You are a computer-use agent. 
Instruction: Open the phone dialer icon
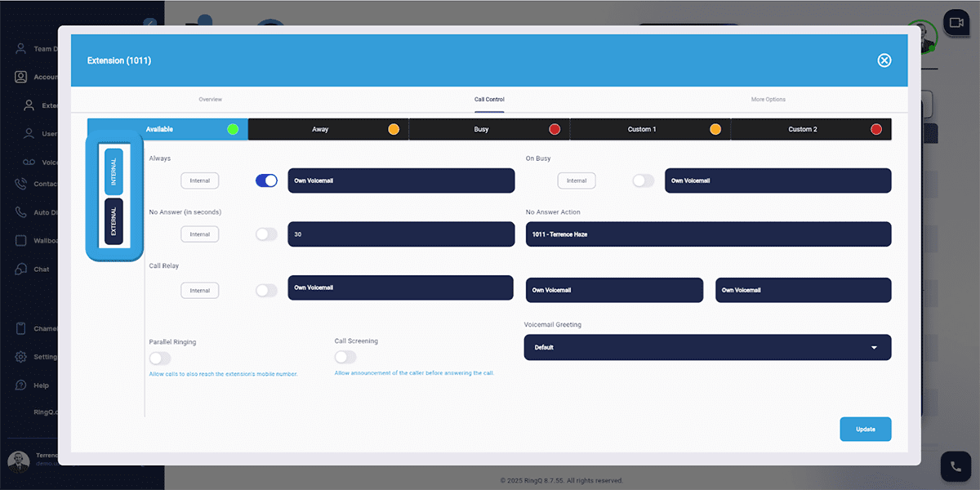point(955,466)
